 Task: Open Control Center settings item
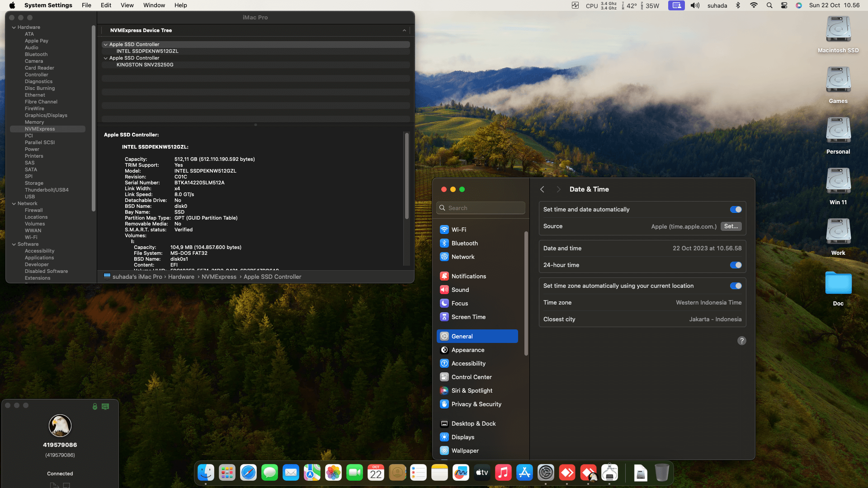tap(471, 377)
